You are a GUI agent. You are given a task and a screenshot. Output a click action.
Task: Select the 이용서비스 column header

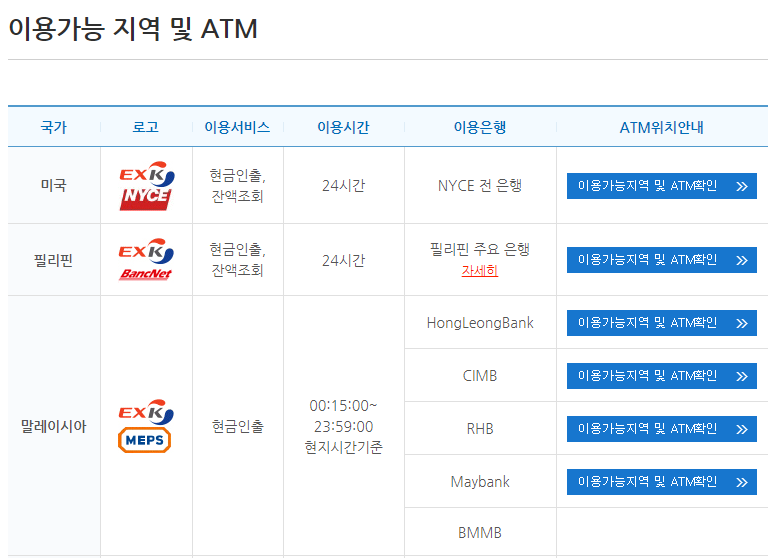point(237,127)
